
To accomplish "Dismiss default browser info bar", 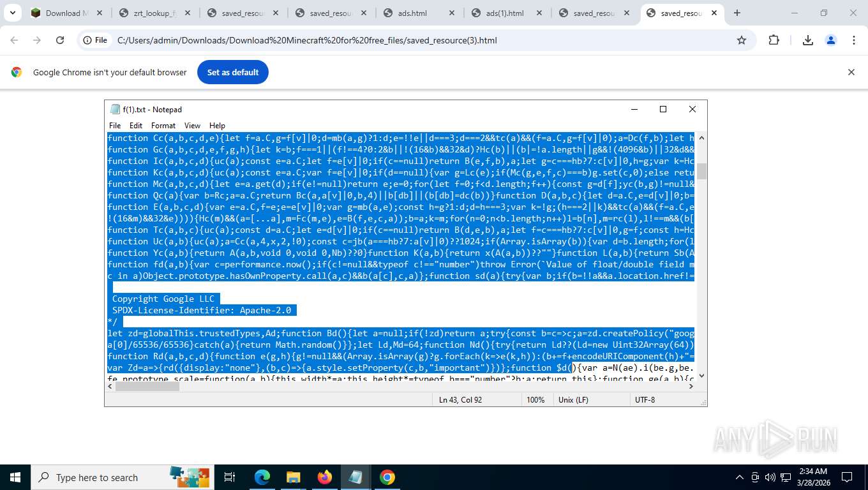I will point(851,72).
